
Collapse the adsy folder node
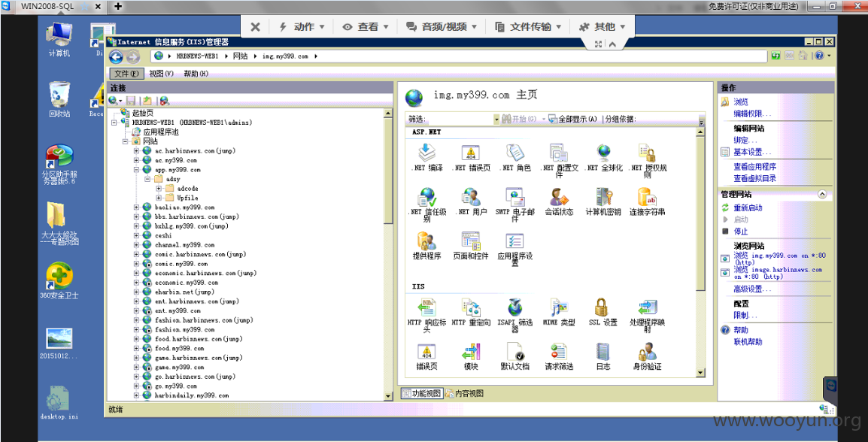click(x=148, y=179)
